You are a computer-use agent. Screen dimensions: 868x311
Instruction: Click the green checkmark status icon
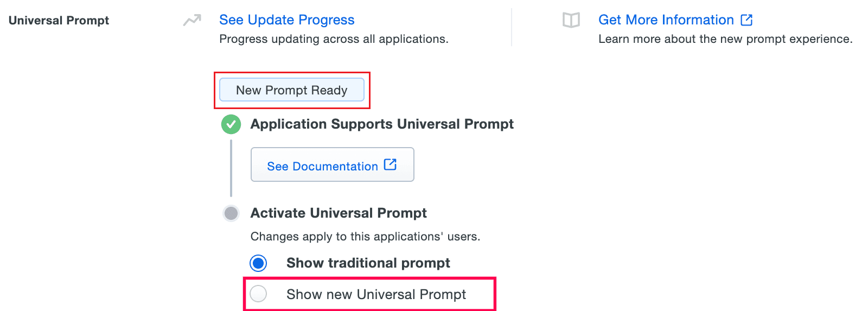pos(231,124)
